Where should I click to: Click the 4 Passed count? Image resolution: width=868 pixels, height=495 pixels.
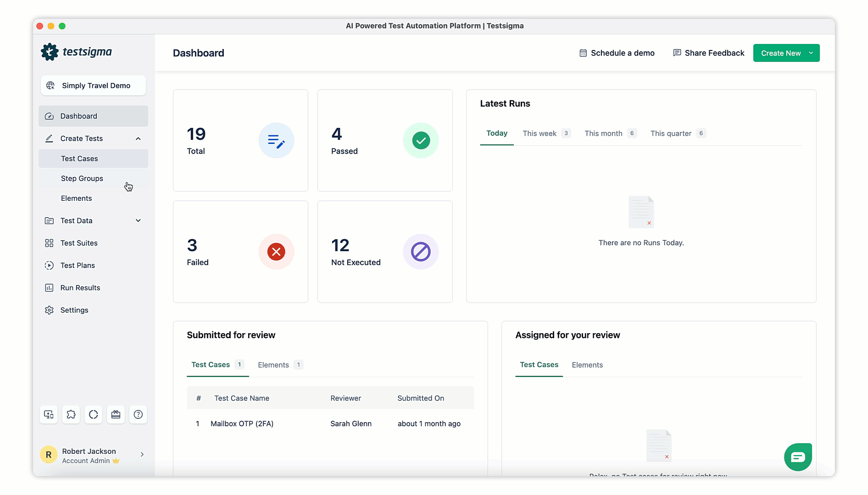click(x=337, y=134)
